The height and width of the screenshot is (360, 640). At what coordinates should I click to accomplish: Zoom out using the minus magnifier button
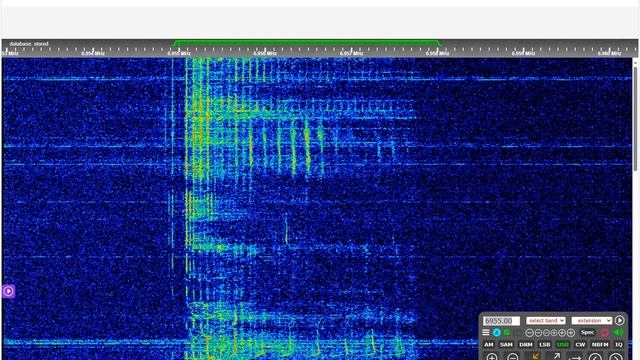513,357
